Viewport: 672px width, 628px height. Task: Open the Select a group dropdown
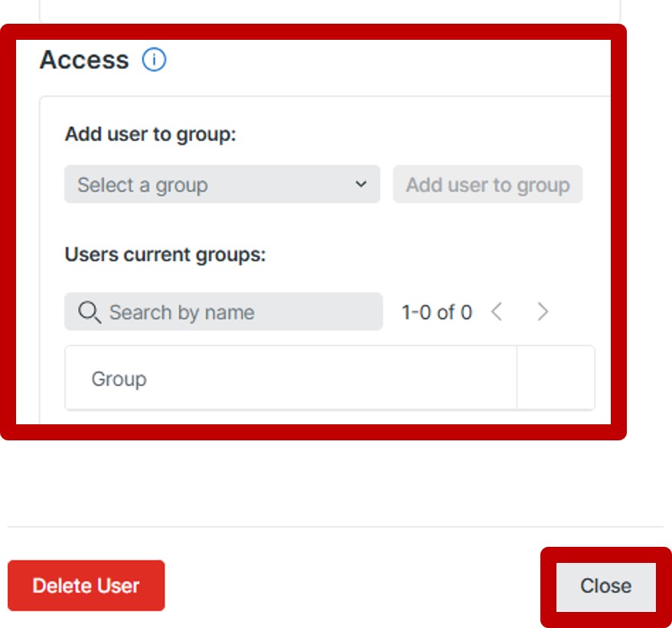tap(222, 185)
